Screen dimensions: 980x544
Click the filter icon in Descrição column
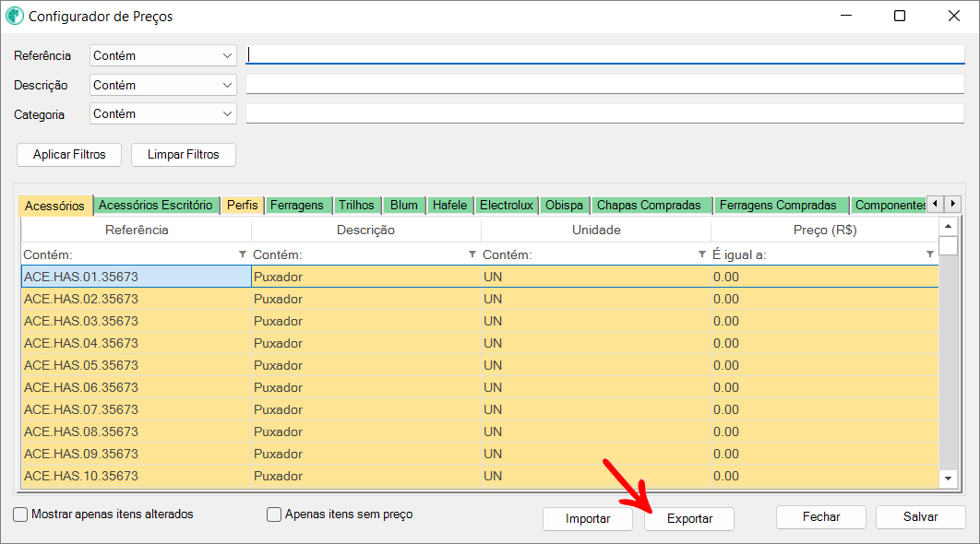(472, 254)
